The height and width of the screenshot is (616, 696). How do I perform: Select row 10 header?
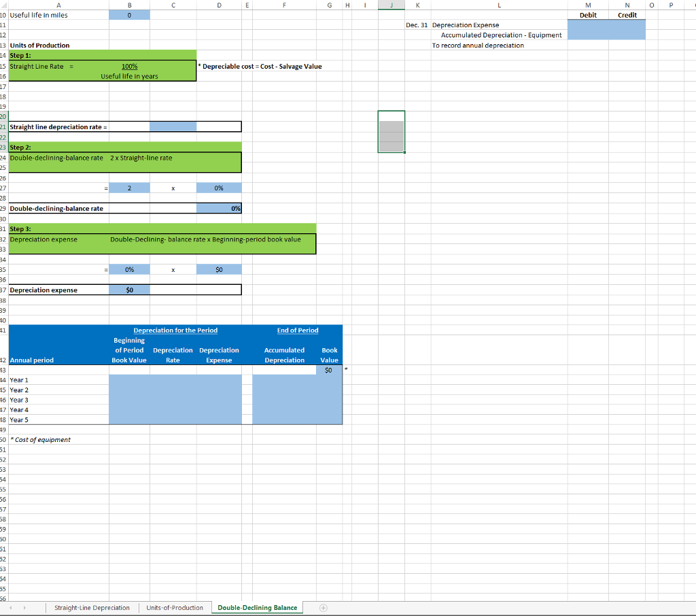[x=3, y=15]
